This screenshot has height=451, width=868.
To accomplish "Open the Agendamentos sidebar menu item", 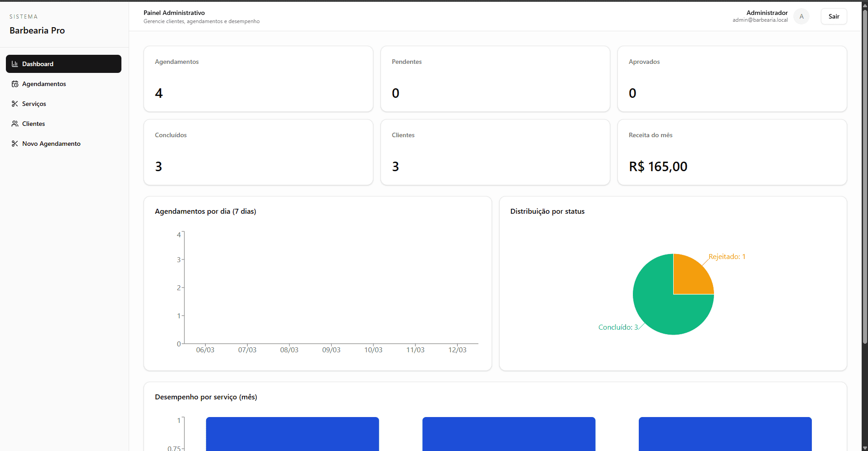I will coord(44,84).
